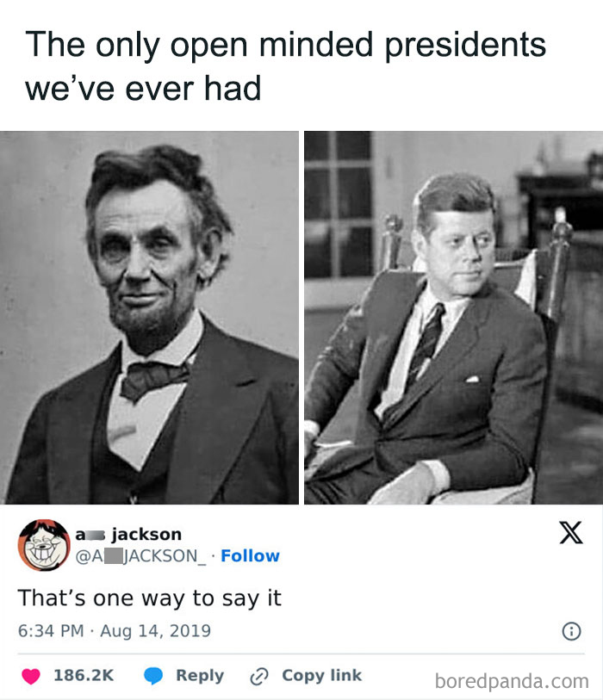This screenshot has height=700, width=603.
Task: Click the bow tie in left photo
Action: pos(154,380)
